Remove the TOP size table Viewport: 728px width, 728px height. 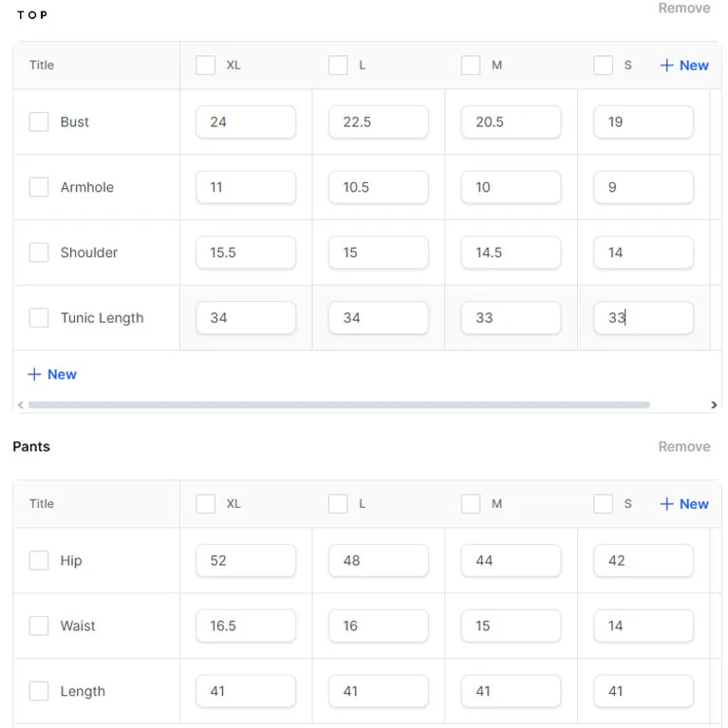(x=684, y=8)
